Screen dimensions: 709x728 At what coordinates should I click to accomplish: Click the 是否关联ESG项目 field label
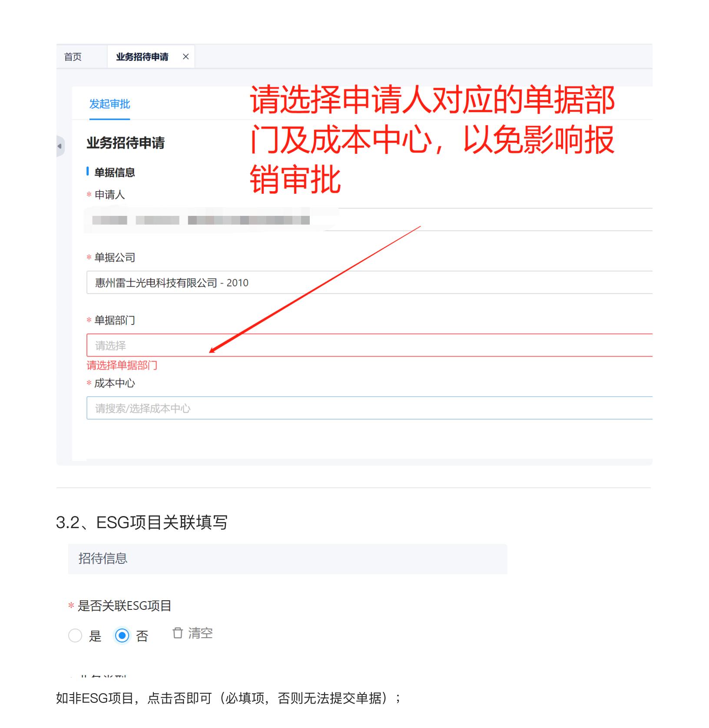click(124, 606)
